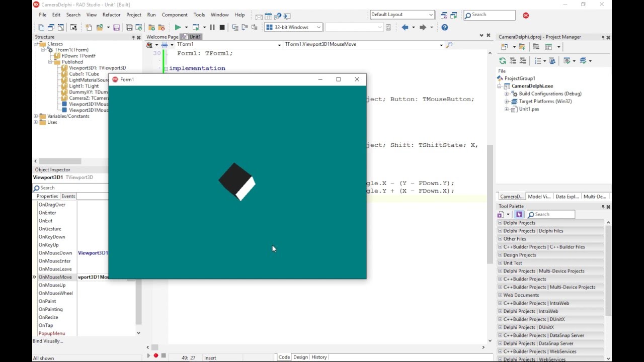
Task: Click the Remove file from project icon
Action: tap(161, 27)
